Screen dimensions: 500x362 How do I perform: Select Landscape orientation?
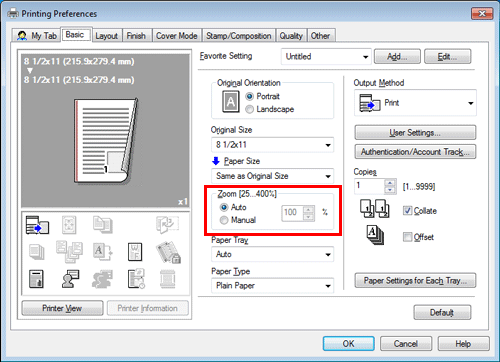click(250, 109)
